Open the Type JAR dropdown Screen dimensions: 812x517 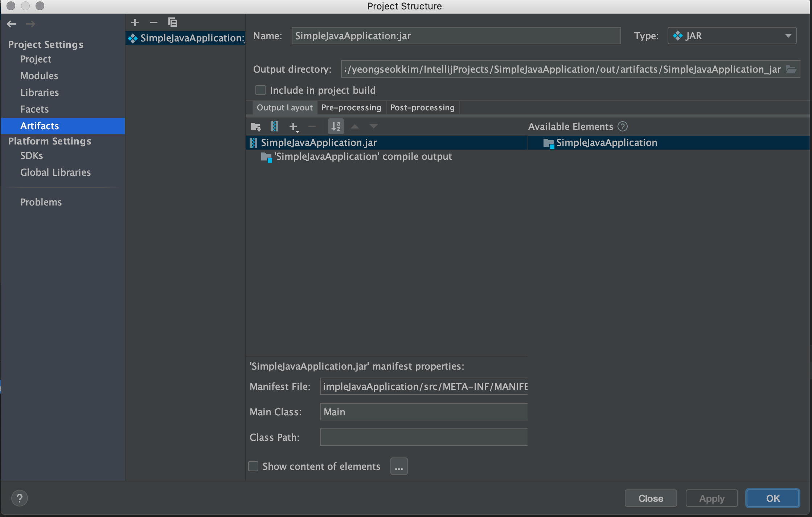[732, 36]
